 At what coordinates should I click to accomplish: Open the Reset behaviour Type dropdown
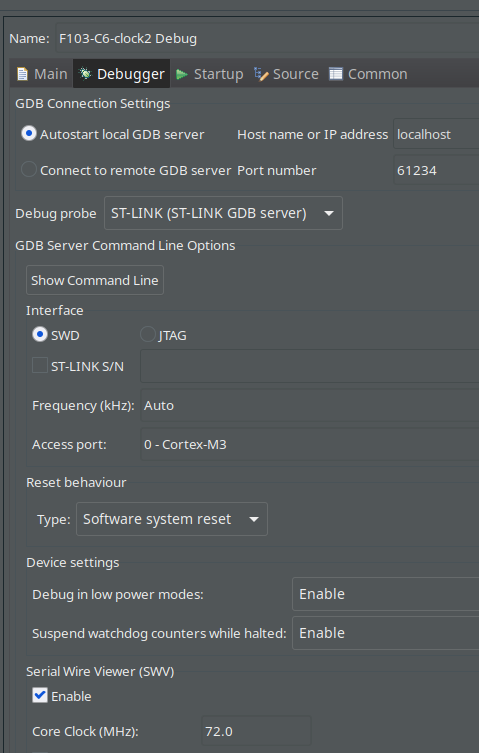[x=172, y=519]
